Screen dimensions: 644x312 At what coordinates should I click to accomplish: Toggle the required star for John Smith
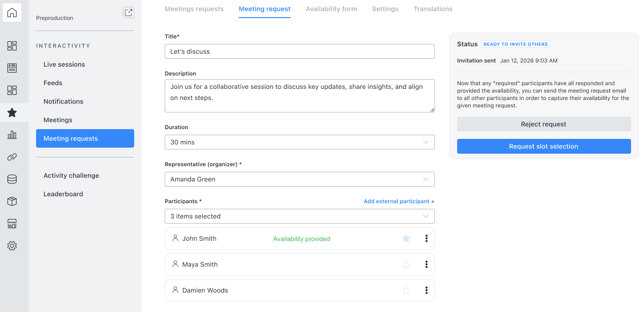(x=406, y=238)
